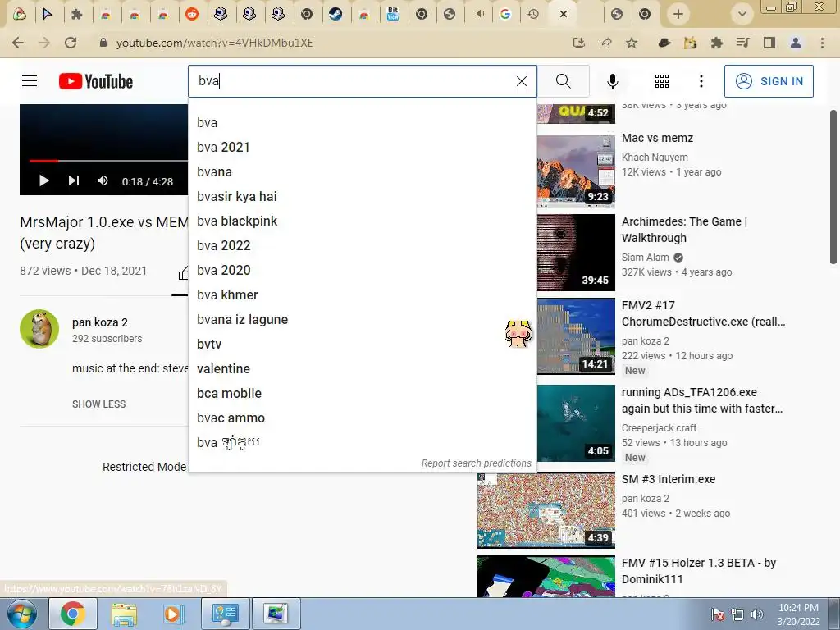840x630 pixels.
Task: Install app icon in the address bar
Action: coord(578,43)
